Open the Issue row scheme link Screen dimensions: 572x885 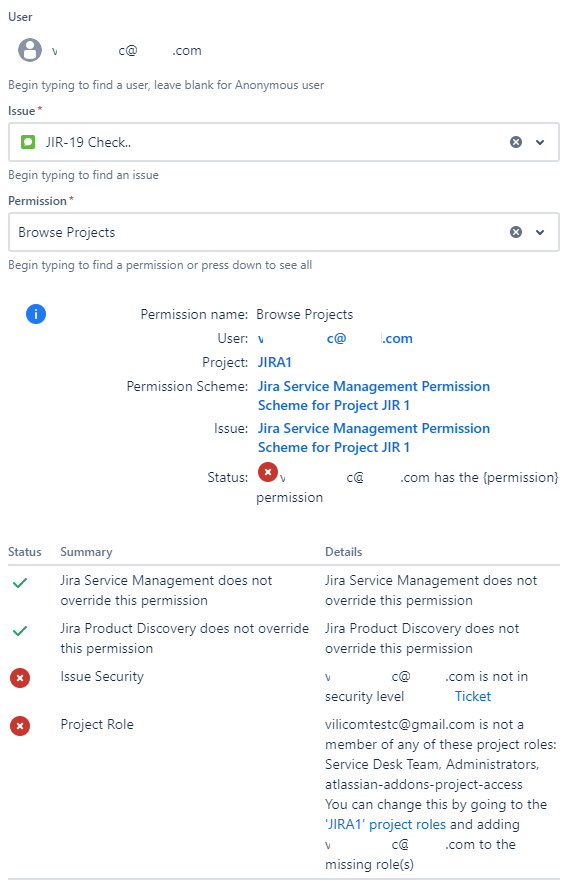(373, 438)
